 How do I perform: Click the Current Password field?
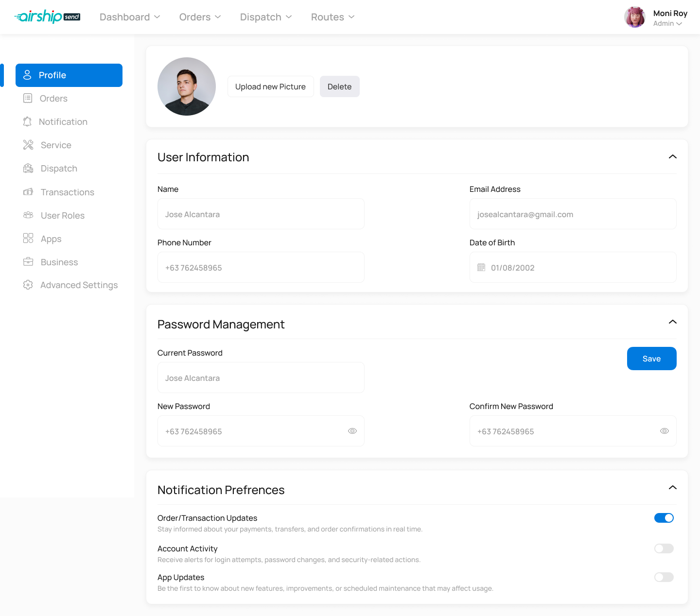click(261, 377)
